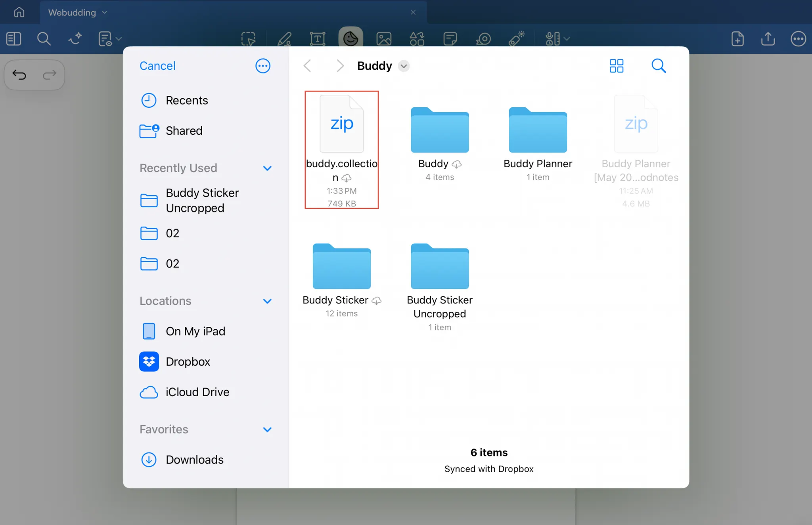812x525 pixels.
Task: Collapse the Locations section
Action: (x=267, y=301)
